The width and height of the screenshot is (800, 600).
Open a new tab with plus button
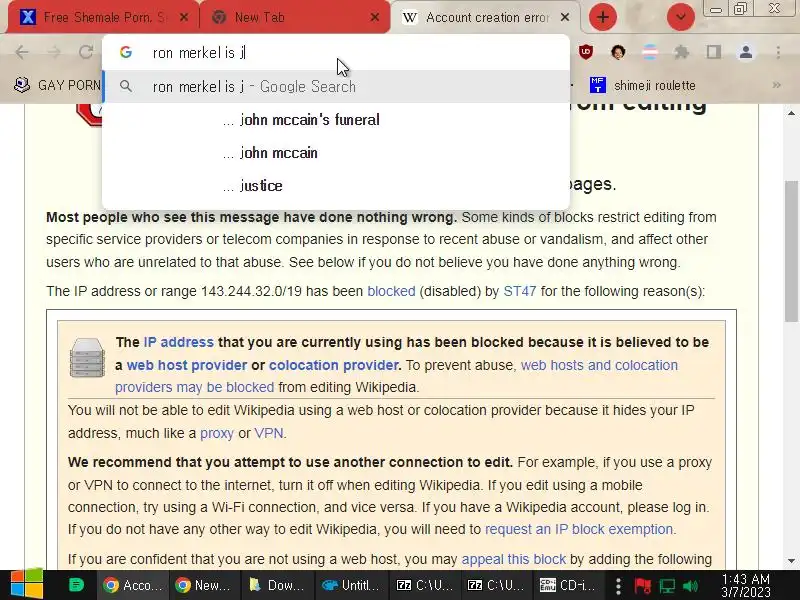tap(603, 17)
